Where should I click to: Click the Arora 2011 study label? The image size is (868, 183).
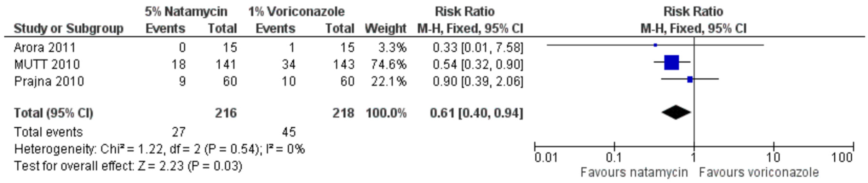pos(45,48)
